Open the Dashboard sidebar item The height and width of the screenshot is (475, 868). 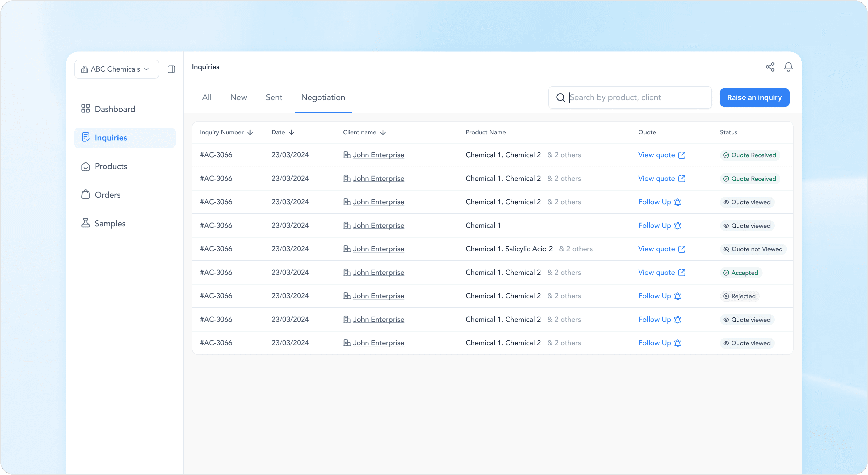coord(115,109)
